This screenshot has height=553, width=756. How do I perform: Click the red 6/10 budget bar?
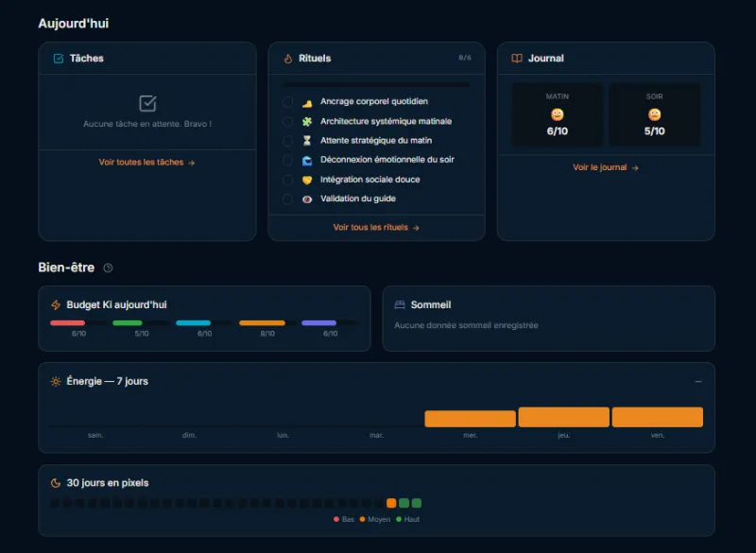67,321
